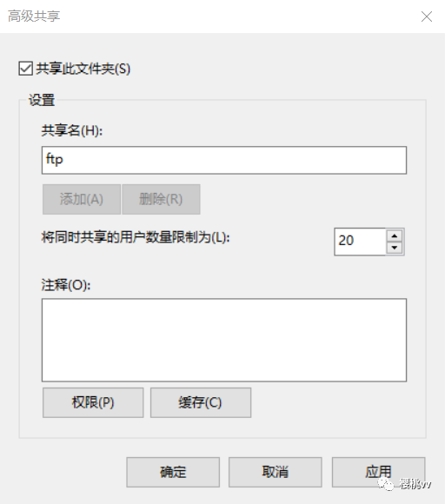The image size is (445, 504).
Task: Click the disabled 删除(R) button
Action: click(x=161, y=199)
